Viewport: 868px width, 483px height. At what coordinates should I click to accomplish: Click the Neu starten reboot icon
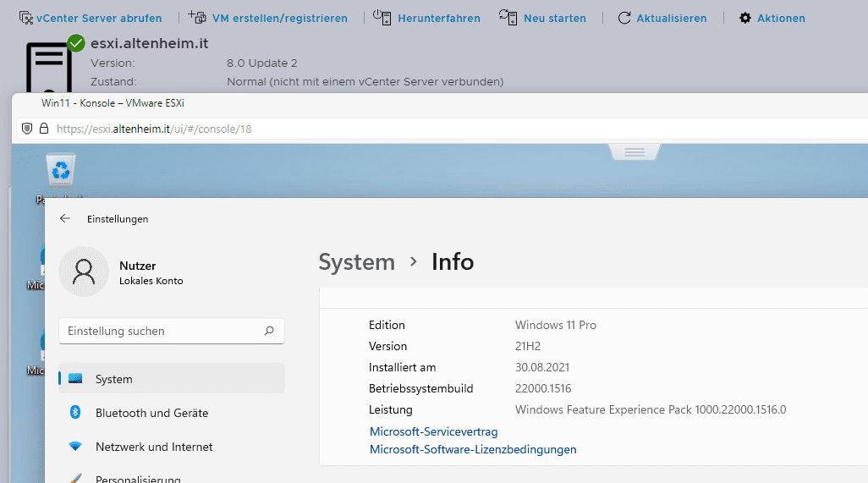[508, 17]
